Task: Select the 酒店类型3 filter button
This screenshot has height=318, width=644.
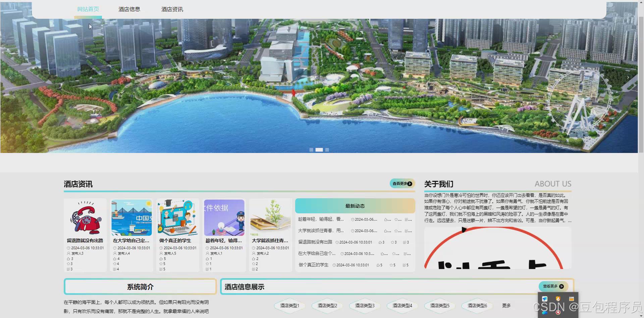Action: tap(365, 306)
